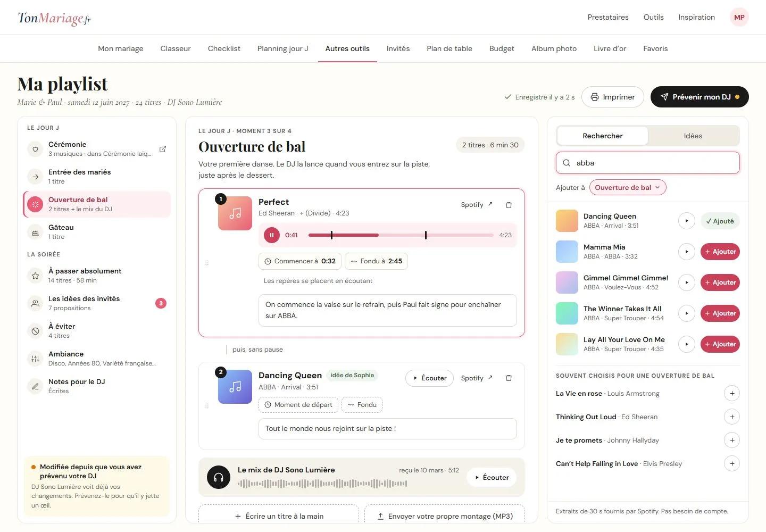This screenshot has height=532, width=766.
Task: Select À passer absolument section
Action: 97,276
